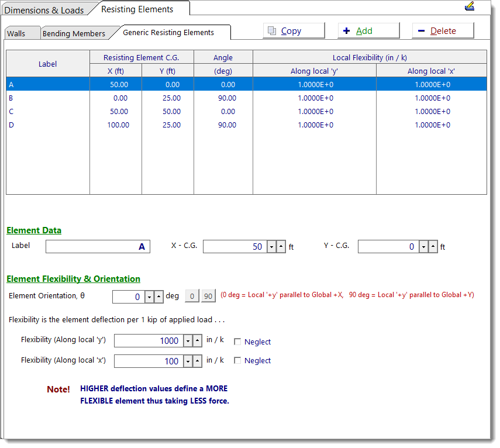Click the Flexibility along local 'x' input field
This screenshot has height=448, width=500.
point(149,361)
